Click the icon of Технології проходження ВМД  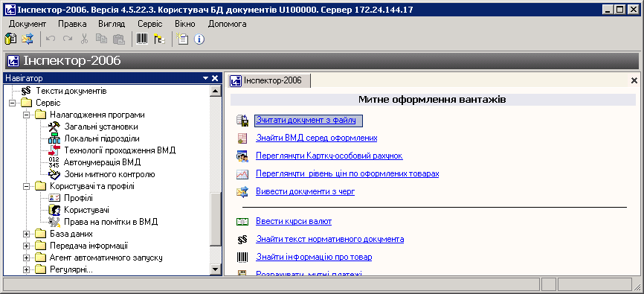point(54,150)
